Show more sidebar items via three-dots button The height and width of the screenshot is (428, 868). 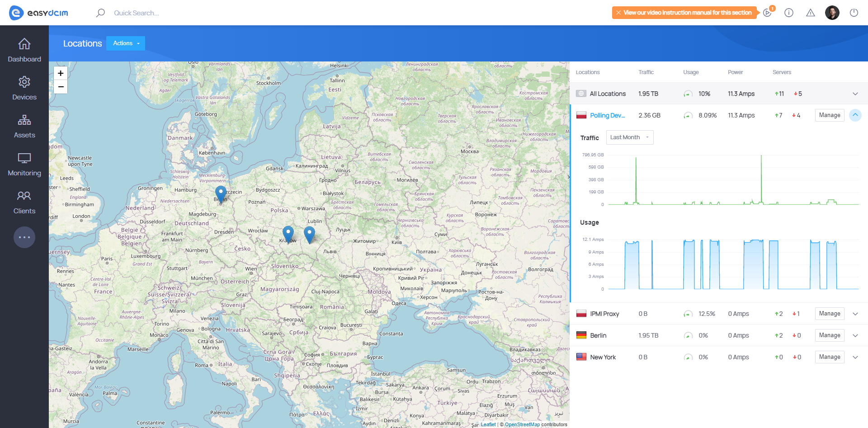pos(24,237)
